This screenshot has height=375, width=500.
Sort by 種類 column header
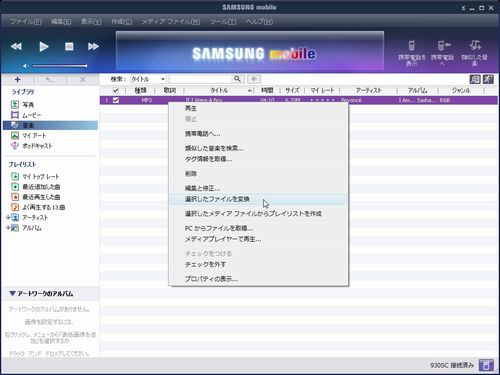[x=140, y=90]
